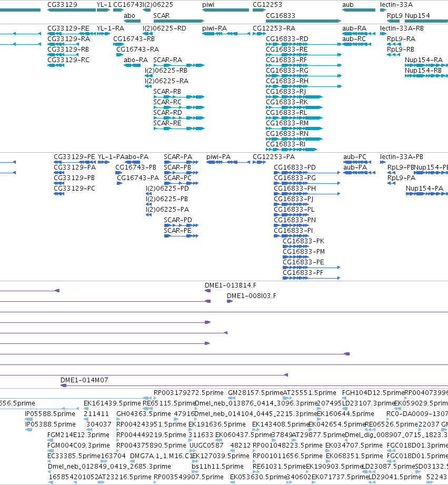Select BAC end label DME1-008I03.F
This screenshot has height=485, width=448.
click(x=251, y=296)
